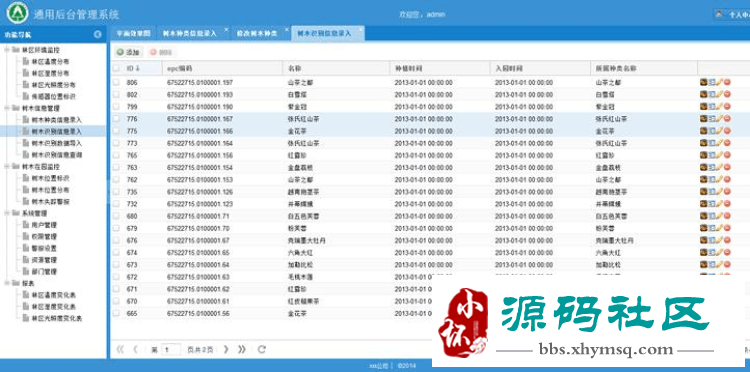Click the picture icon in row ID 674

pos(704,252)
